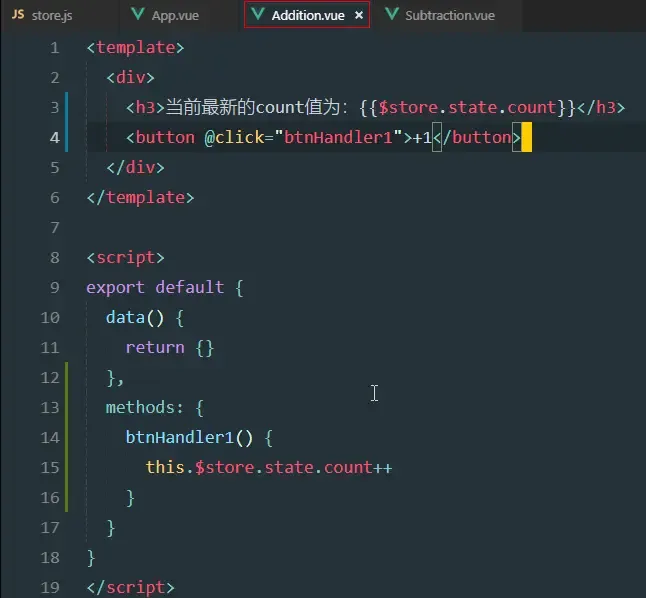Click the Chinese text 当前最新的count值为
The width and height of the screenshot is (646, 598).
[253, 108]
